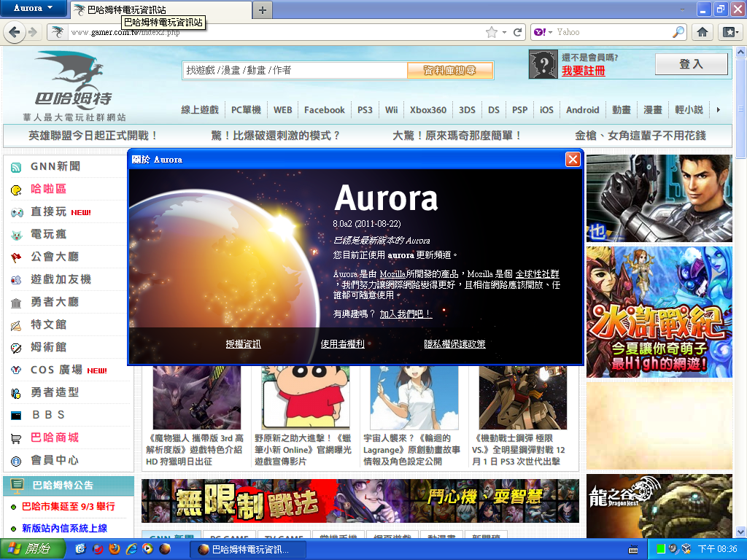Screen dimensions: 747x560
Task: Click the browser back arrow button
Action: coord(14,32)
